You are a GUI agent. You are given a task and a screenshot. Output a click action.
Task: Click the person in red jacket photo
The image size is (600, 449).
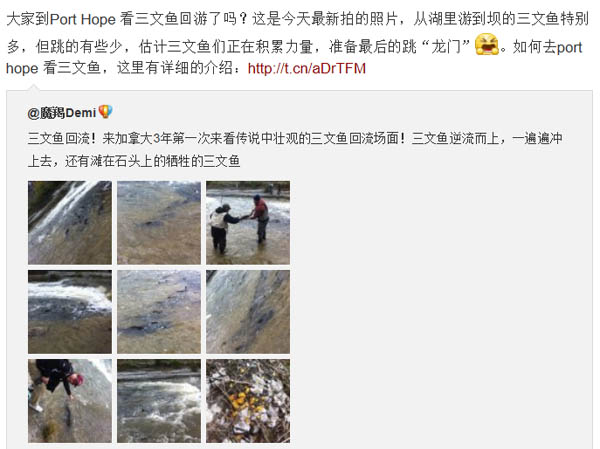point(259,218)
